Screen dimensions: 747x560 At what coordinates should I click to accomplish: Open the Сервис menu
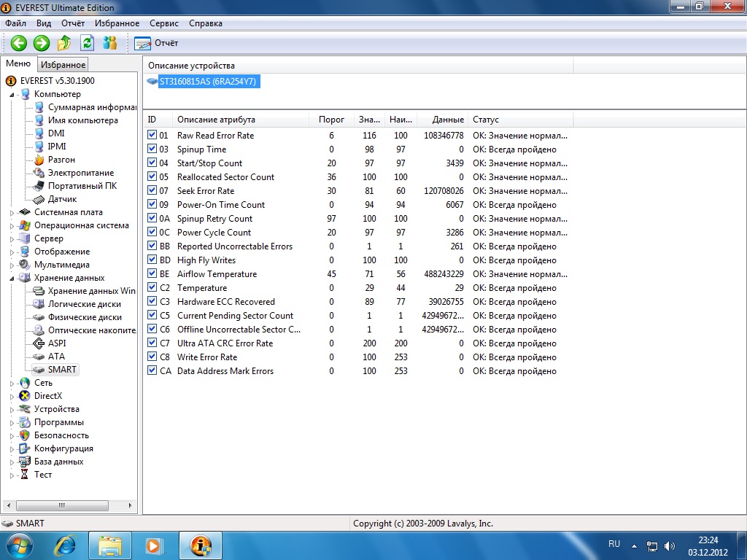coord(164,23)
